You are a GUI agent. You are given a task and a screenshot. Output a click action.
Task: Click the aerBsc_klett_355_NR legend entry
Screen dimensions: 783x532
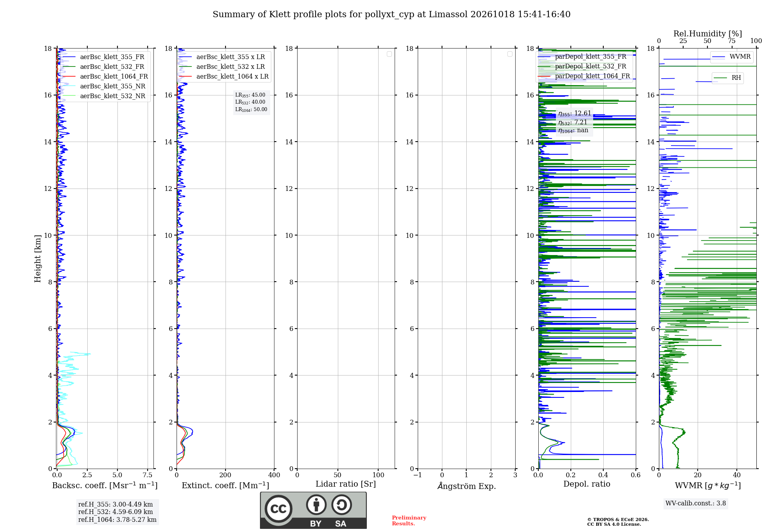105,86
